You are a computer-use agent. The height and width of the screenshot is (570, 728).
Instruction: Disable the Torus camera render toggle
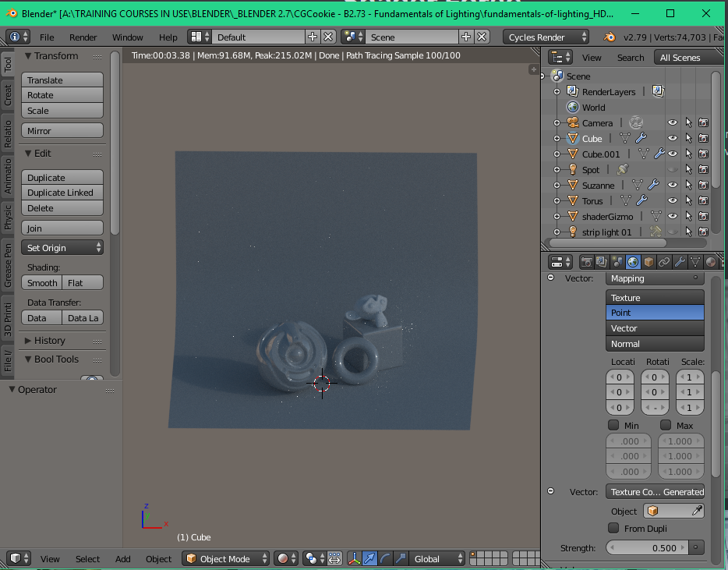click(x=703, y=200)
